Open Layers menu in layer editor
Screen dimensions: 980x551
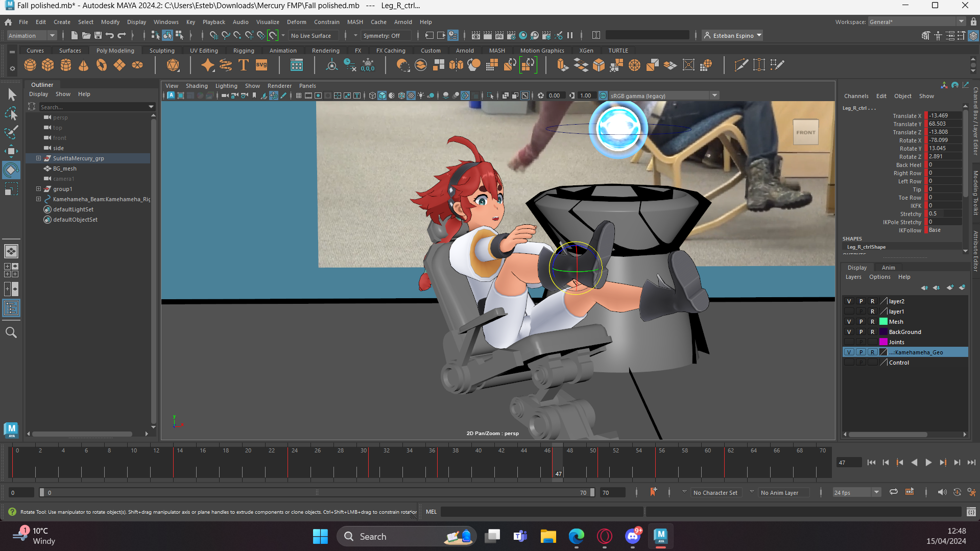pos(853,277)
